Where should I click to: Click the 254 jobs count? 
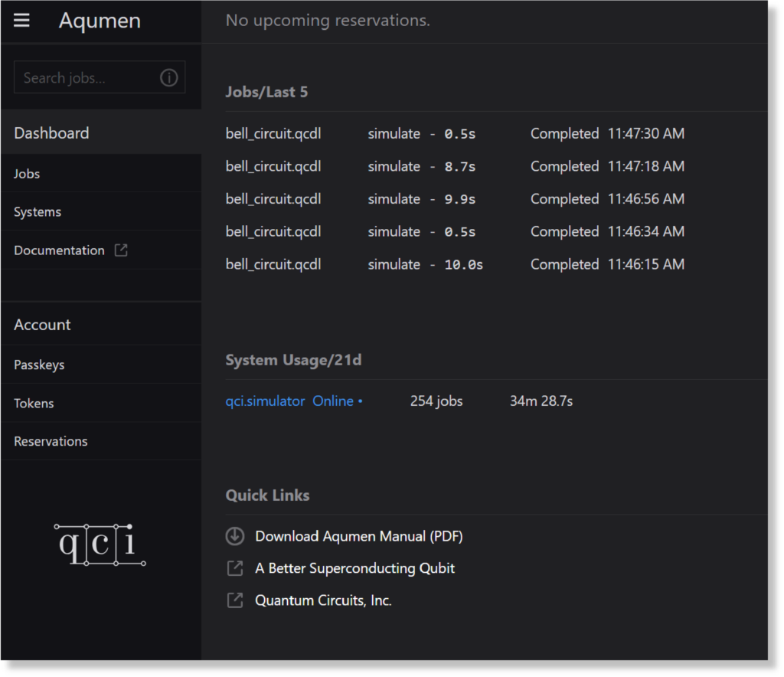[436, 401]
